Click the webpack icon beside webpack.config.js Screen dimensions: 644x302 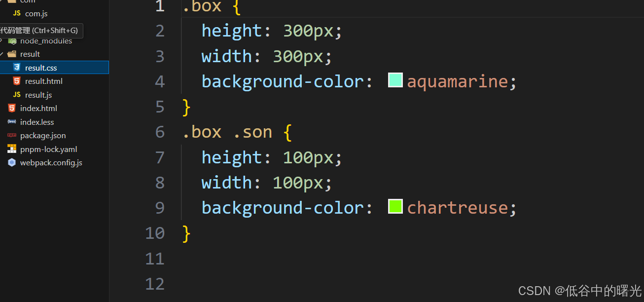click(11, 162)
